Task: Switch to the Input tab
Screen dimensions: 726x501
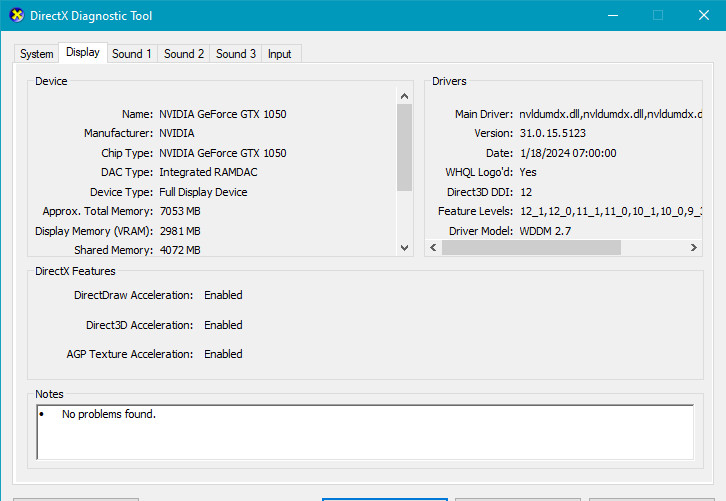Action: (x=280, y=54)
